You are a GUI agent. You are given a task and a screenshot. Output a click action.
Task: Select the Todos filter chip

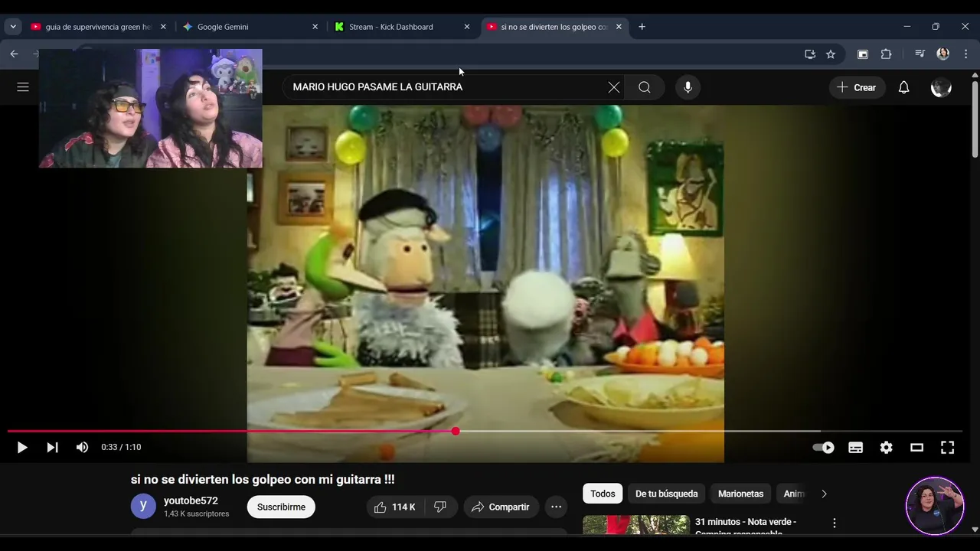tap(603, 494)
